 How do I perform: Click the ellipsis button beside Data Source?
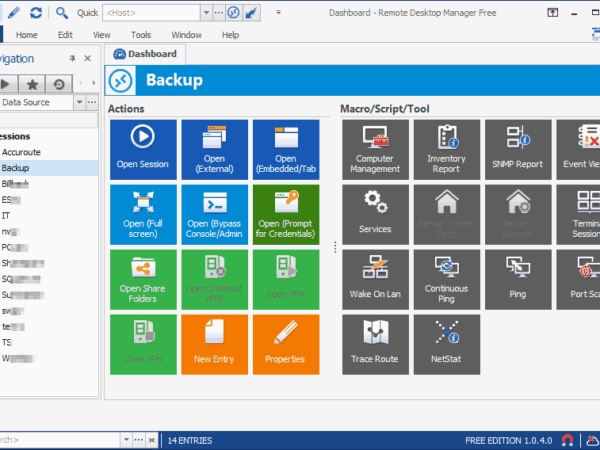point(92,102)
